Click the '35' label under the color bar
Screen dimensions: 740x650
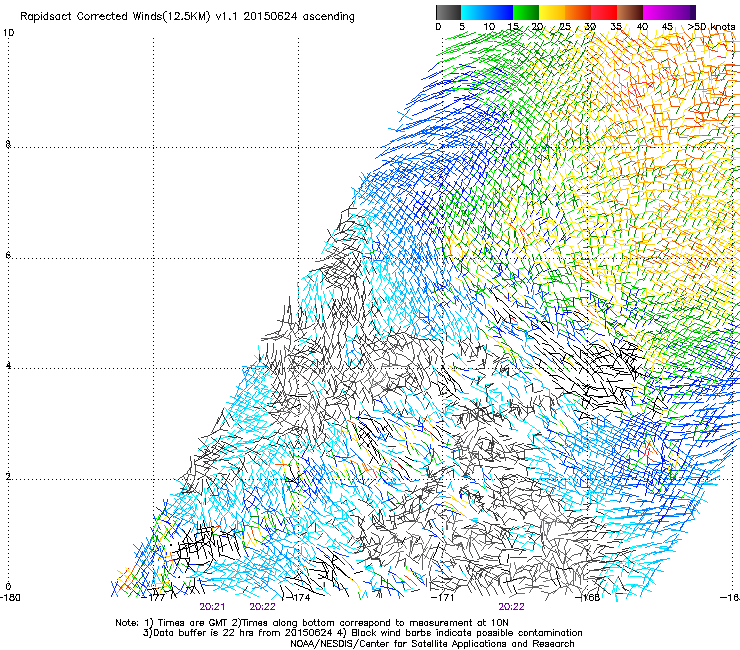click(x=616, y=27)
